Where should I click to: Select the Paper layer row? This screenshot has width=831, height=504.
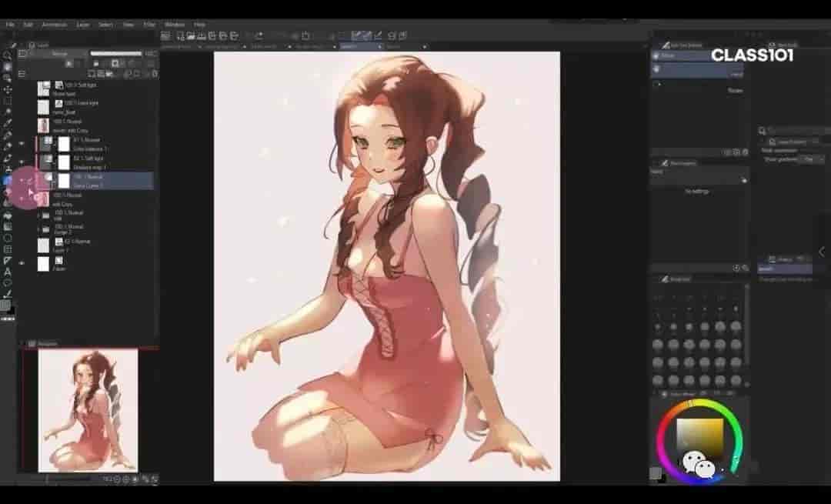click(95, 264)
